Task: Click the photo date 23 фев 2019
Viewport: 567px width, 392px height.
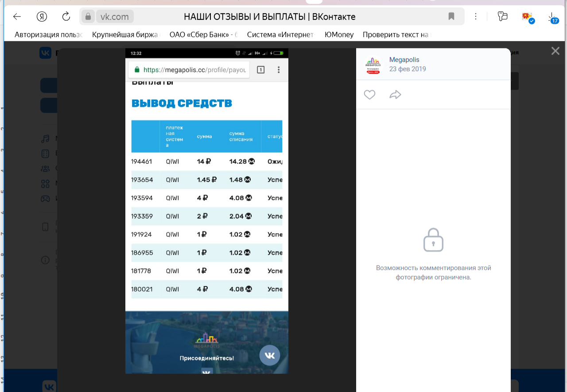Action: [408, 69]
